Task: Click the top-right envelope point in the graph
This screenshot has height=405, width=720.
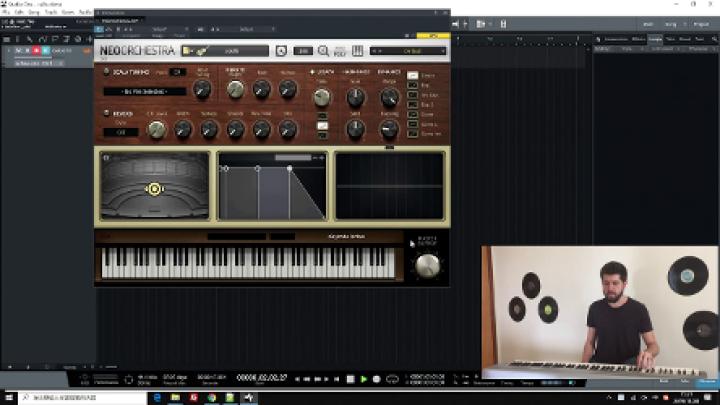Action: [289, 169]
